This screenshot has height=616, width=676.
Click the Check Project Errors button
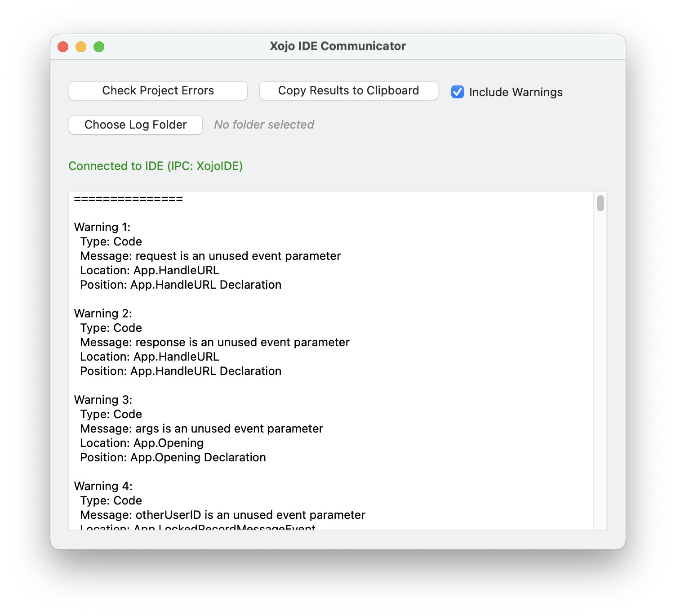click(x=158, y=91)
